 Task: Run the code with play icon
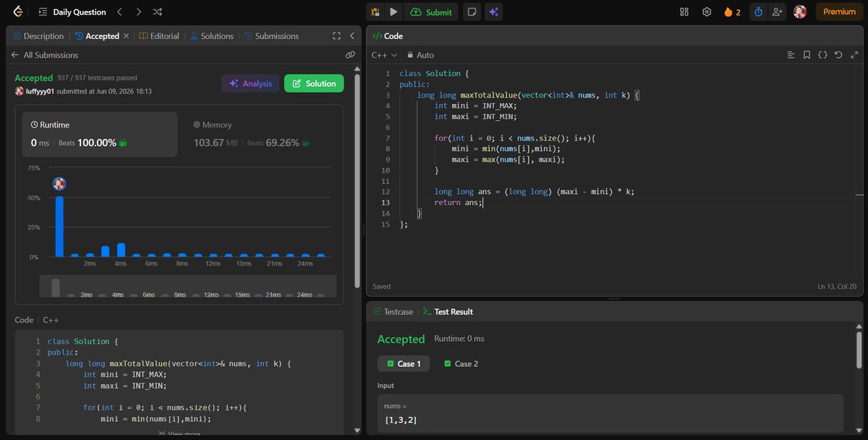pyautogui.click(x=393, y=12)
